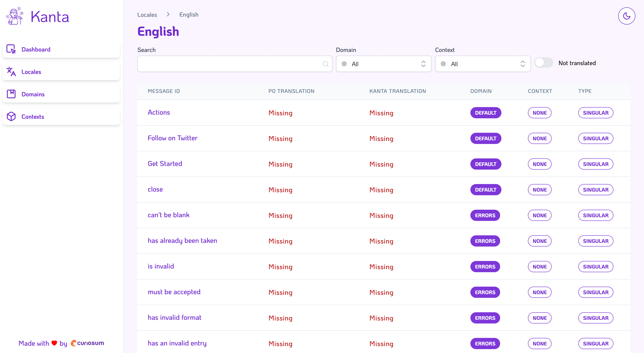Click the ERRORS badge in is invalid row
The height and width of the screenshot is (353, 644).
[x=485, y=267]
